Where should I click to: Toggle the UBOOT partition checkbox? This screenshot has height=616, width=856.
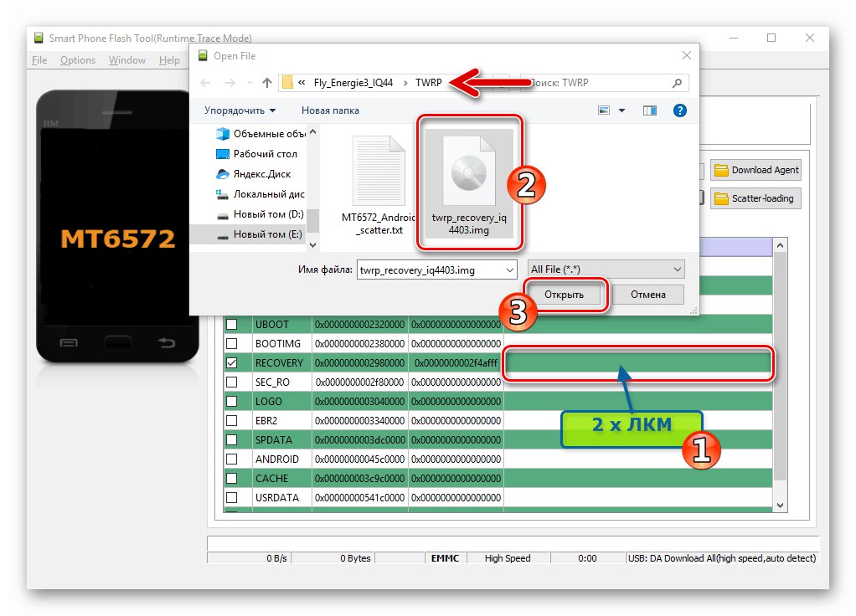point(231,325)
